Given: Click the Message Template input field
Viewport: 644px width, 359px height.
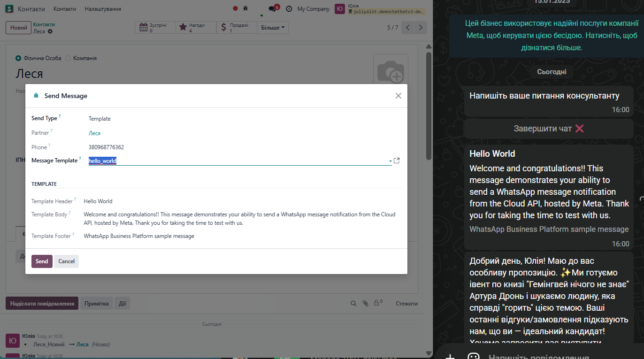Looking at the screenshot, I should (235, 161).
